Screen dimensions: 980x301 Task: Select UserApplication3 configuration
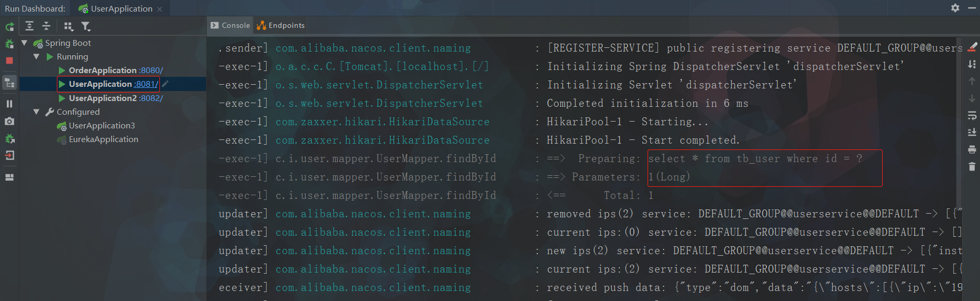[102, 125]
